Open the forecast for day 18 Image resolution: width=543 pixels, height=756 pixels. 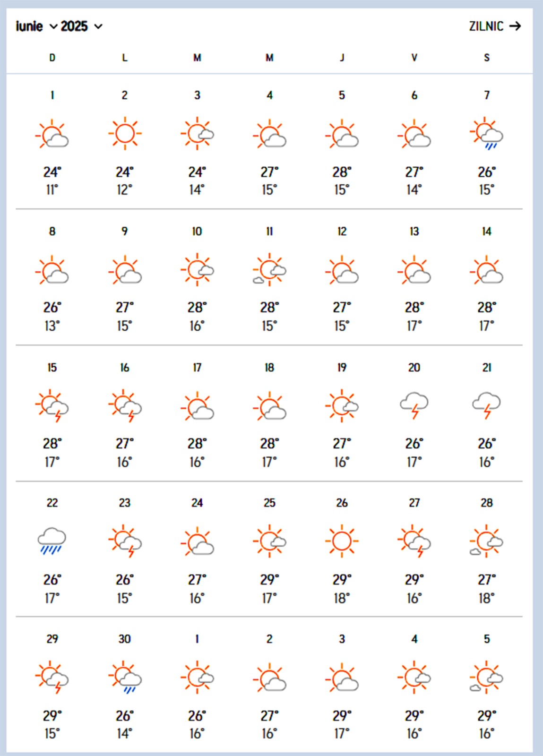point(269,368)
